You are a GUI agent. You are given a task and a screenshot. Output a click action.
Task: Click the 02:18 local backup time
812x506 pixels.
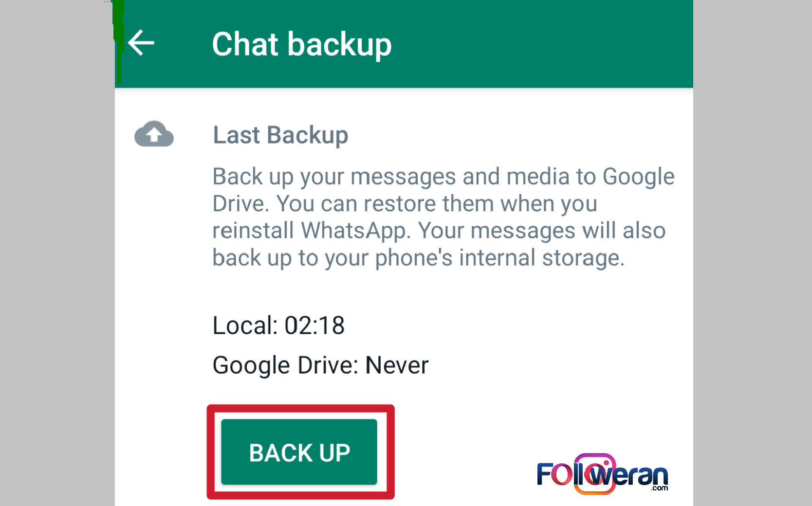314,325
